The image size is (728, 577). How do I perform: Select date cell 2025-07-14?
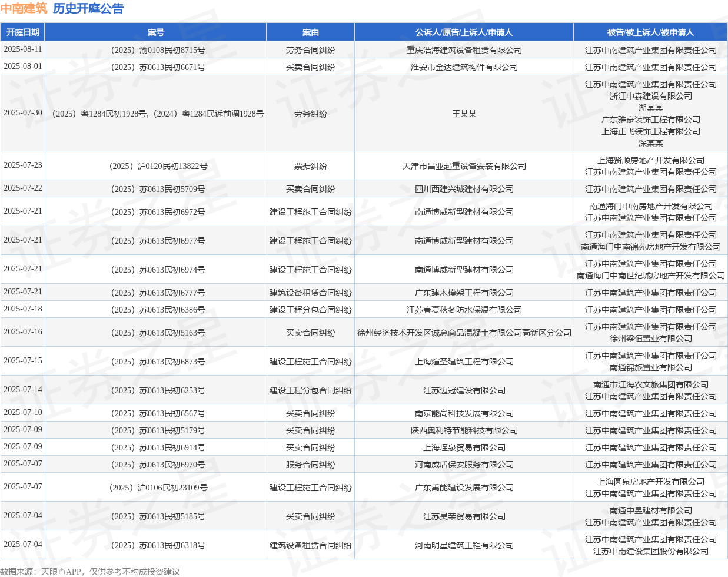point(23,390)
